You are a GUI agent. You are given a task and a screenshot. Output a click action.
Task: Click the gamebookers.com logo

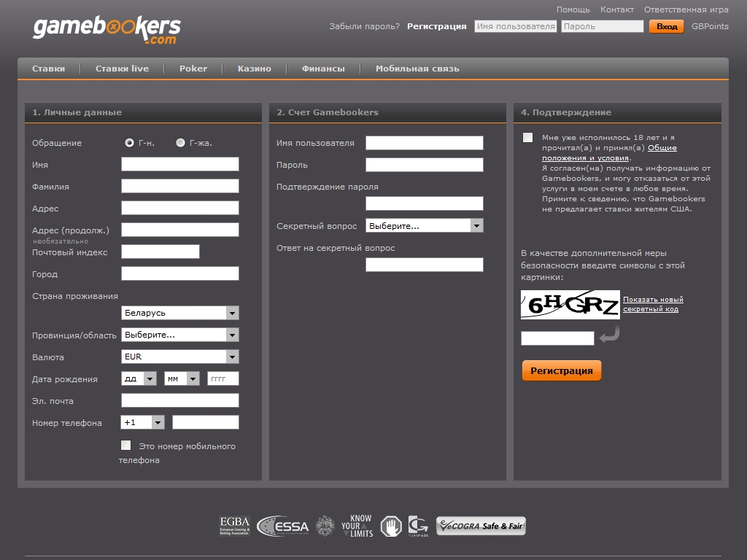tap(107, 29)
